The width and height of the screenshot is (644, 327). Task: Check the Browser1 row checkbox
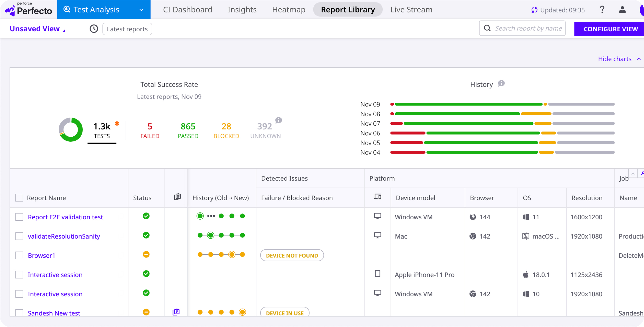coord(19,255)
